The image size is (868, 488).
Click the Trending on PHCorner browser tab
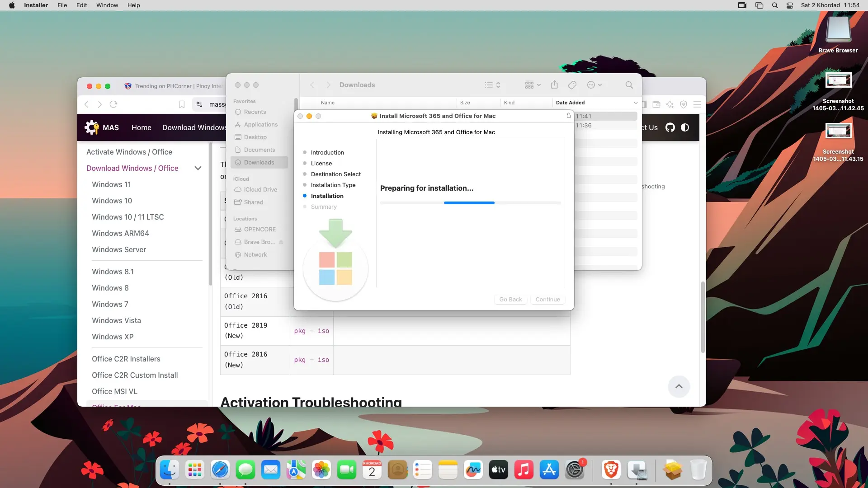click(x=174, y=86)
